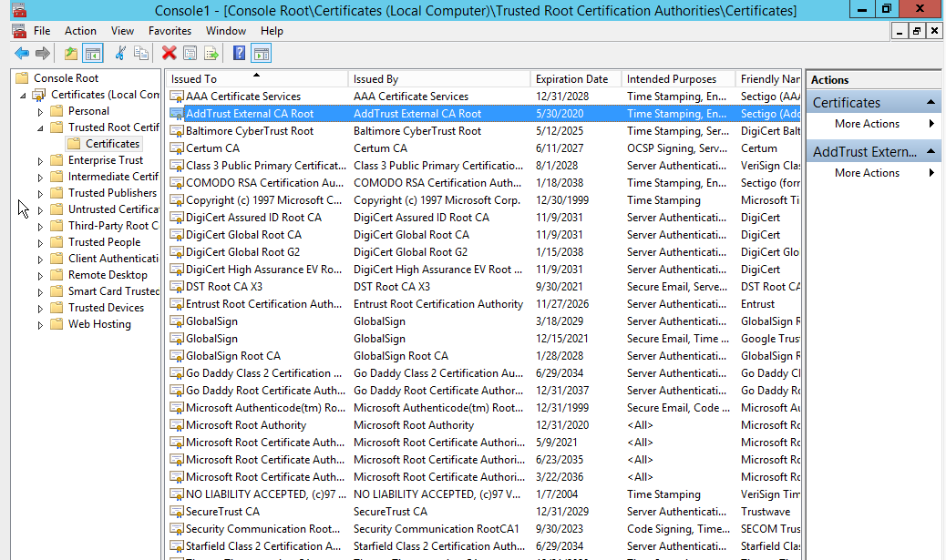This screenshot has width=946, height=560.
Task: Sort by the Issued To column header
Action: [257, 79]
